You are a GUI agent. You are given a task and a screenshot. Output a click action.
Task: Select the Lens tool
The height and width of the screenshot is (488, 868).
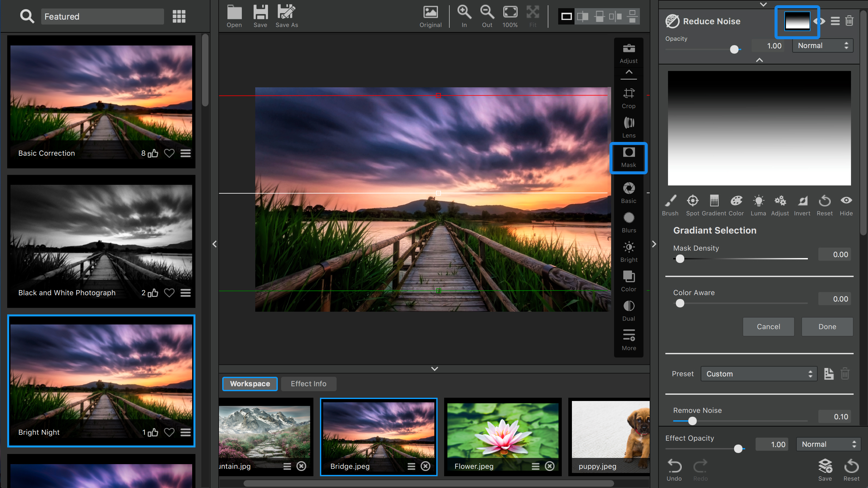tap(628, 128)
